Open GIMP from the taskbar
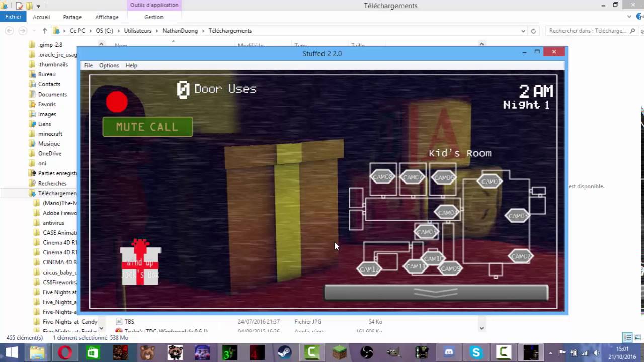This screenshot has height=362, width=644. [x=394, y=352]
